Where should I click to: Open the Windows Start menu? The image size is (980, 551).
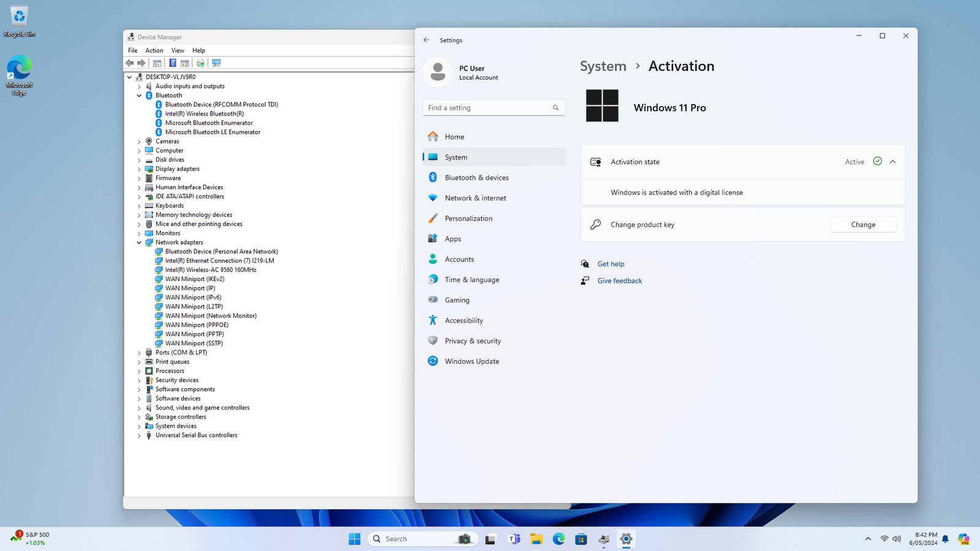354,539
